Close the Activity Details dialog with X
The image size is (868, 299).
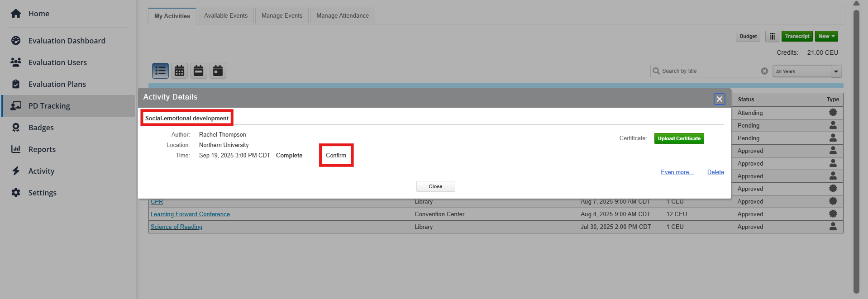tap(720, 99)
